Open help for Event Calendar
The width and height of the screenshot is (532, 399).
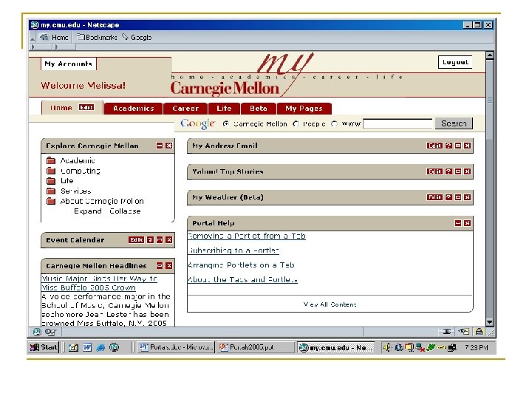pos(150,240)
